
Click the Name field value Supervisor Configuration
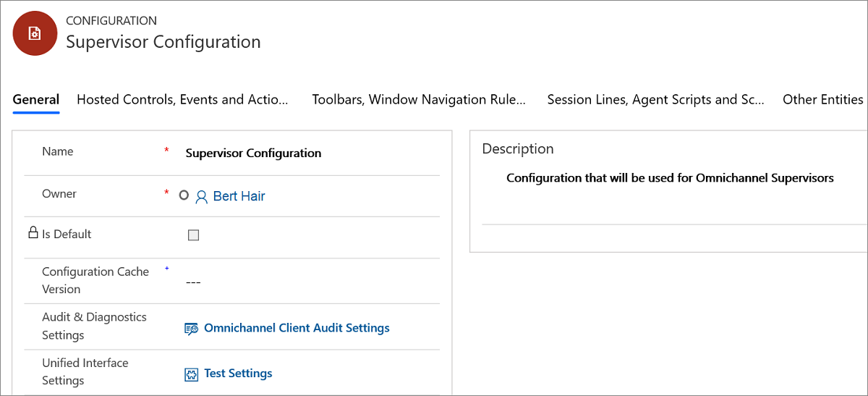click(x=253, y=153)
